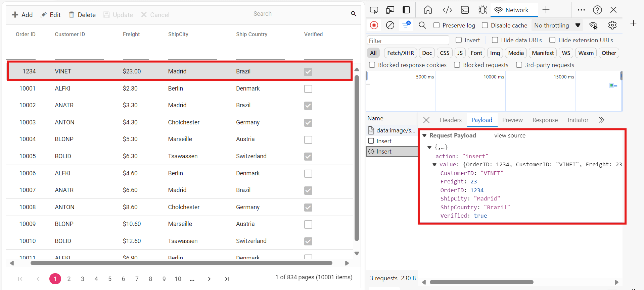Click the grid's horizontal scrollbar
Screen dimensions: 644x290
pos(181,263)
